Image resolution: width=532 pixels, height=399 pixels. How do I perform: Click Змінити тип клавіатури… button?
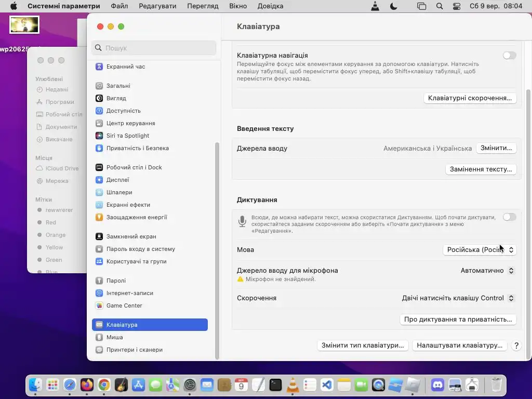pyautogui.click(x=363, y=345)
